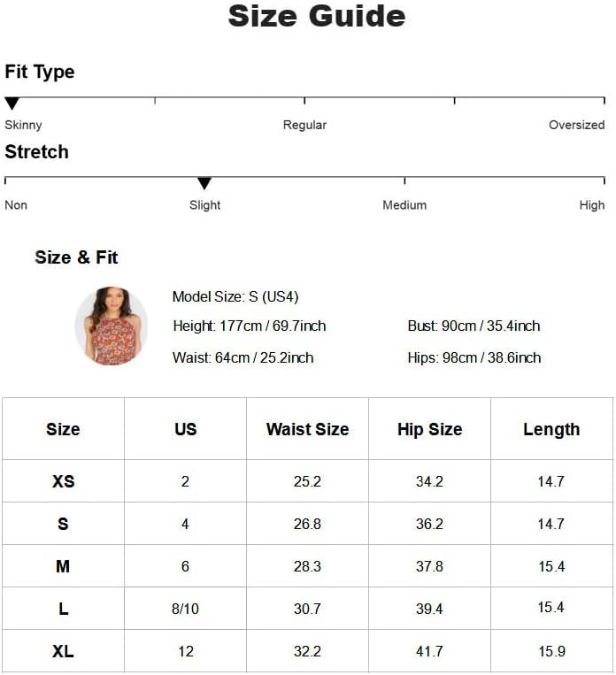
Task: Click the Length column header
Action: coord(551,429)
